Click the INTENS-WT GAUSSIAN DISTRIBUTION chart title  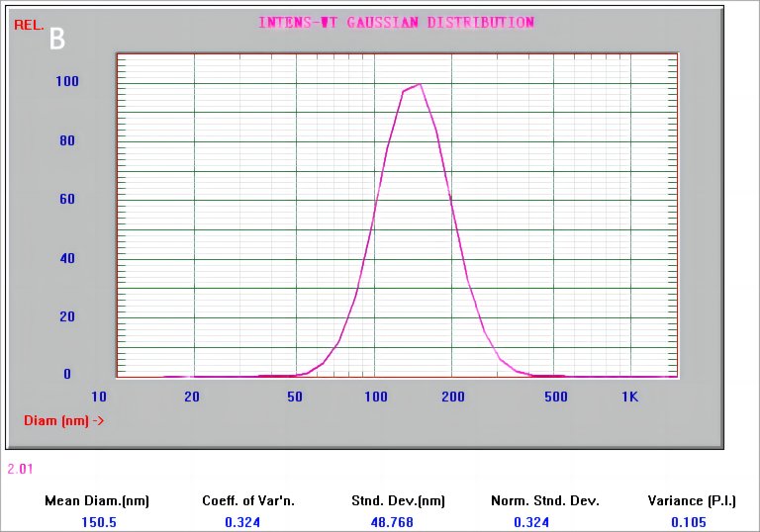[x=396, y=23]
